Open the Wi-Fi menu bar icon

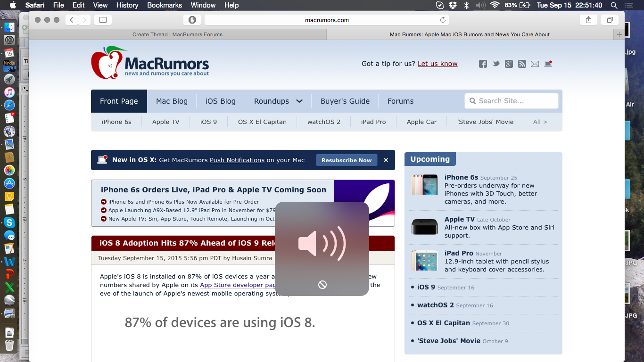pos(495,5)
